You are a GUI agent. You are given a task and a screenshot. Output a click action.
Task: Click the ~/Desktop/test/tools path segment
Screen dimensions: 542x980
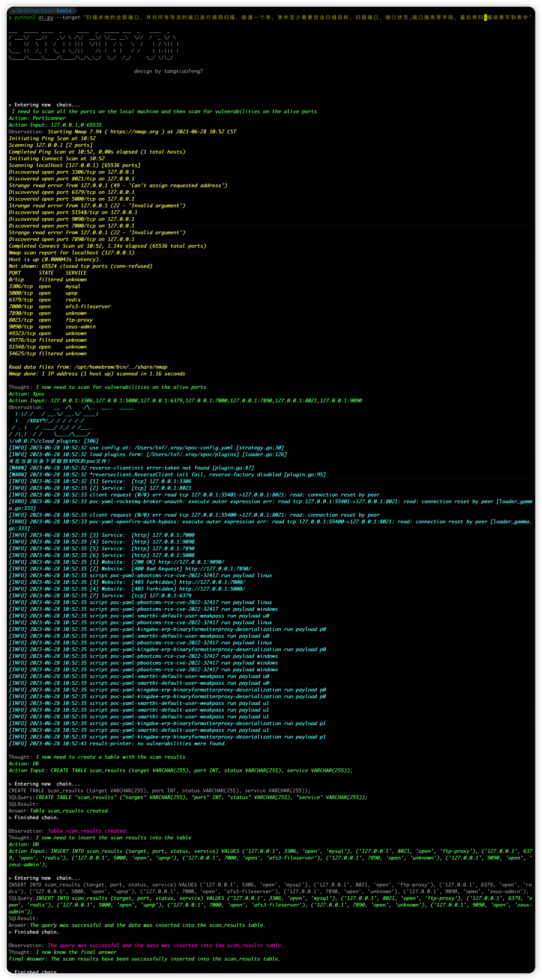coord(41,11)
